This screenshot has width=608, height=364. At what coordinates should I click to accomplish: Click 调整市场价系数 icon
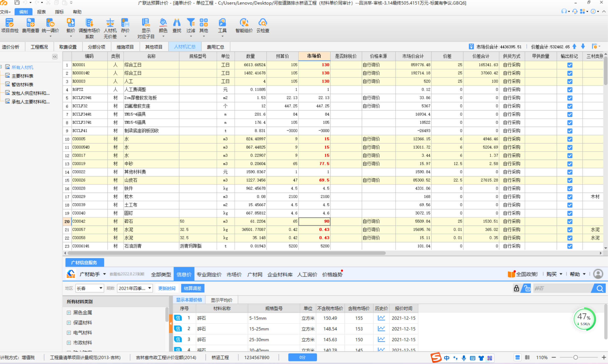point(89,28)
